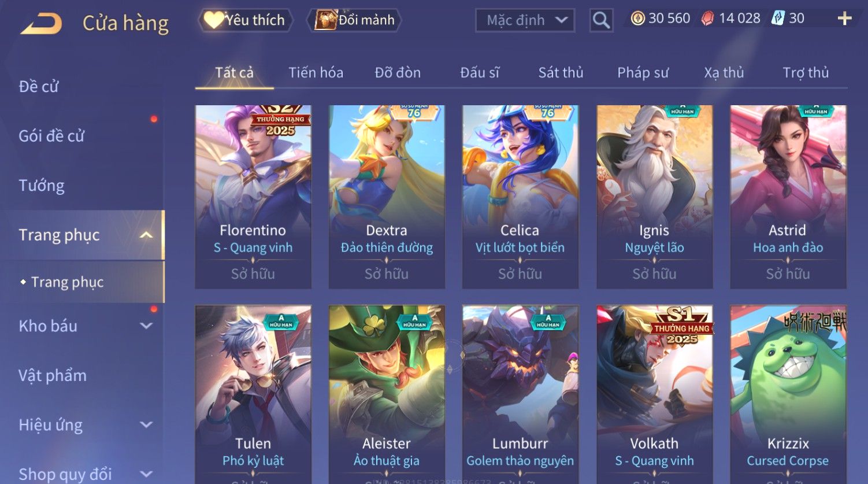Screen dimensions: 868x484
Task: Tap the plus icon to add currency
Action: pos(844,19)
